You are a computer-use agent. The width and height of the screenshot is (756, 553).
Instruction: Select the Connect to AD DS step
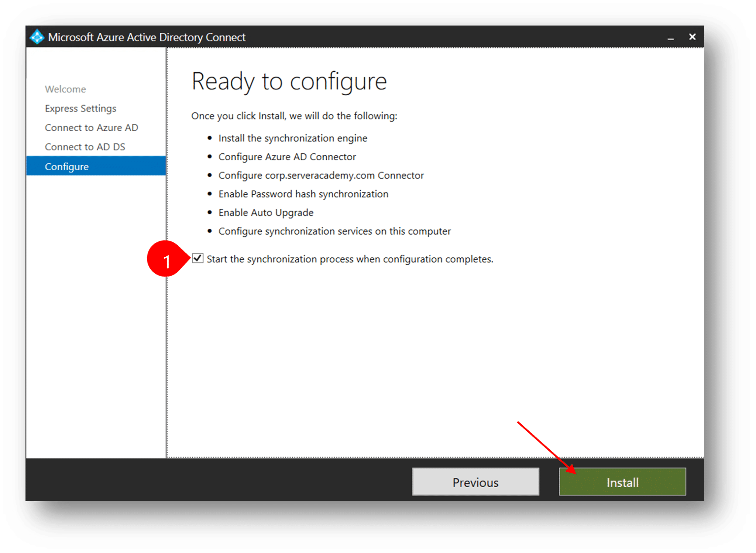tap(85, 147)
